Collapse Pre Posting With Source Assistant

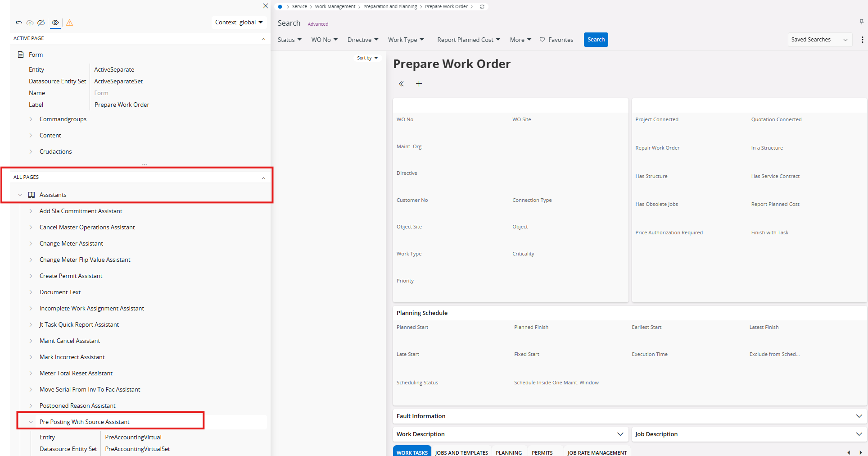pos(31,422)
